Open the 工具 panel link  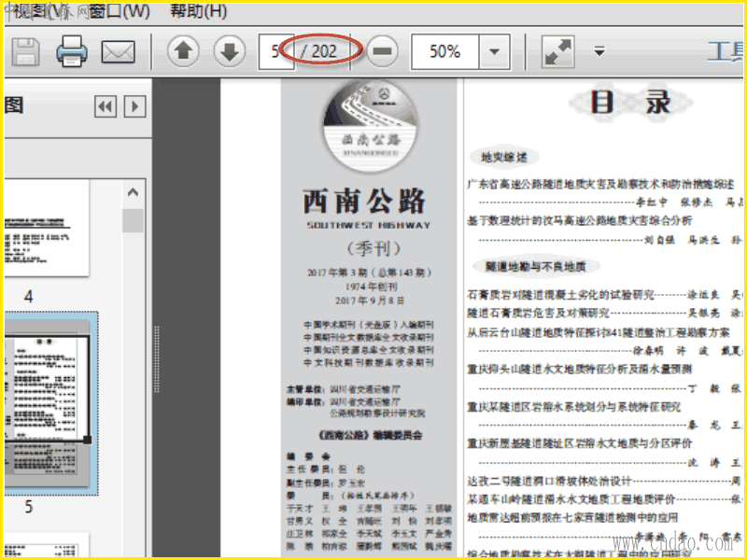coord(726,51)
